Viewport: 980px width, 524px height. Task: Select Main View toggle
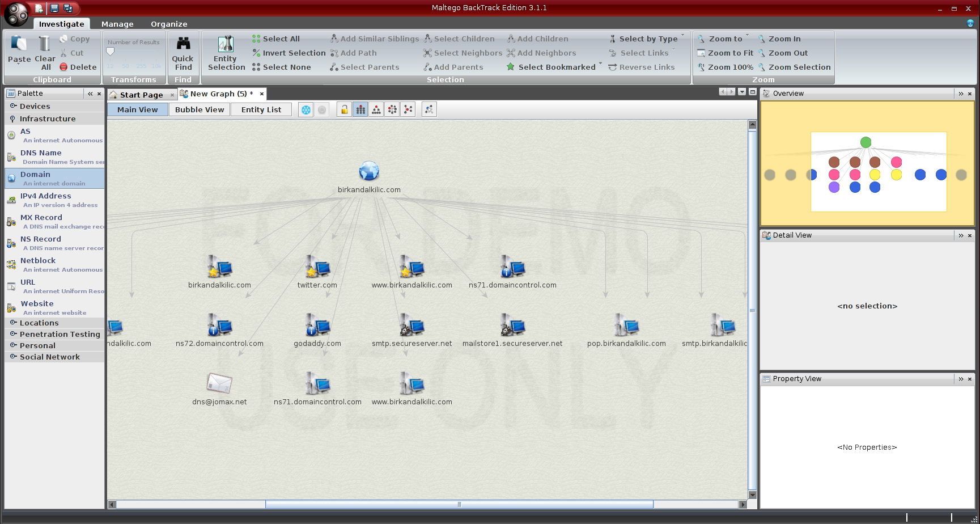tap(138, 109)
